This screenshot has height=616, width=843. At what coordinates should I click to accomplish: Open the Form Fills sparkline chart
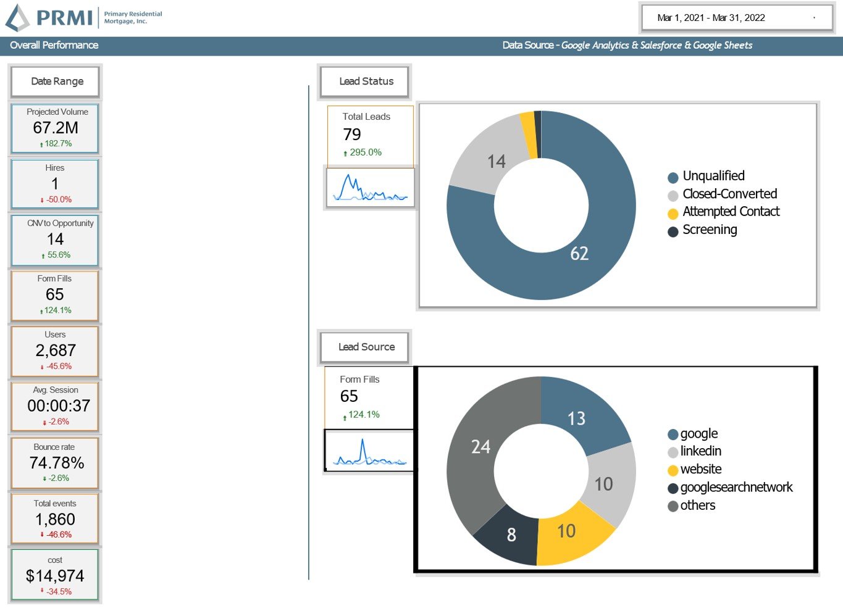[370, 451]
